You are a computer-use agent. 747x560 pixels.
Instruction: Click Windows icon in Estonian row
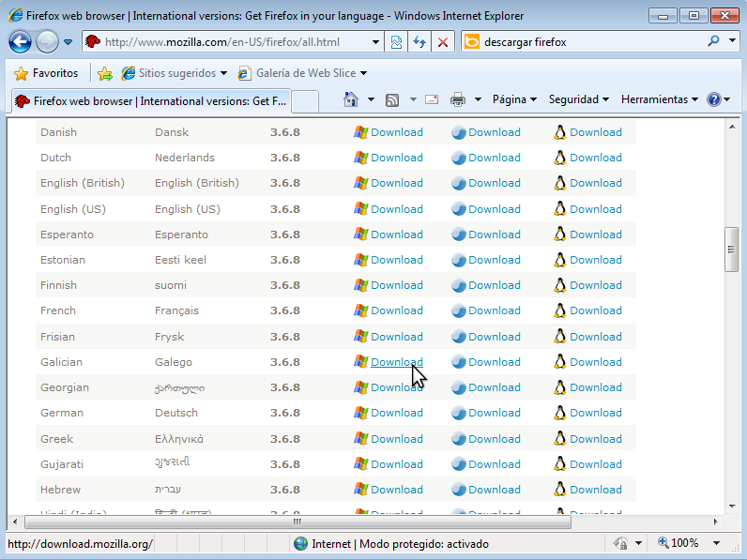(x=361, y=260)
